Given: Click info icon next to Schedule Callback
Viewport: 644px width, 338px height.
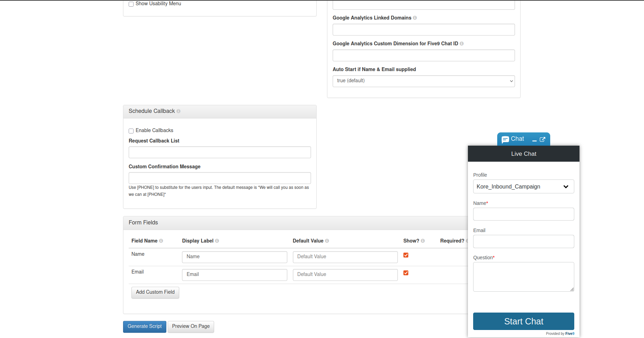Looking at the screenshot, I should pos(179,111).
